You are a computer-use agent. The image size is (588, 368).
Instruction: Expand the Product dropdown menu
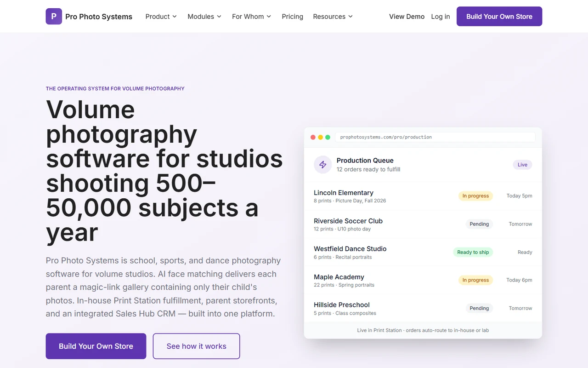(x=161, y=17)
